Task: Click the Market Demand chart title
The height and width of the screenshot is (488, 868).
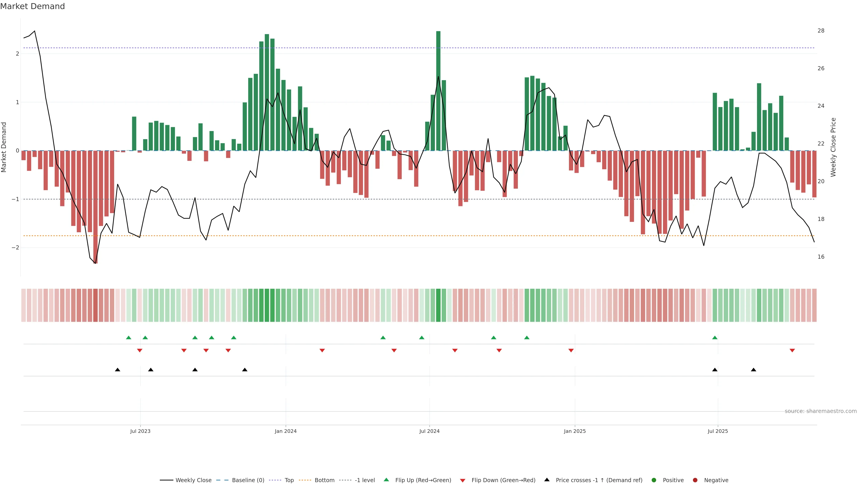Action: 32,6
